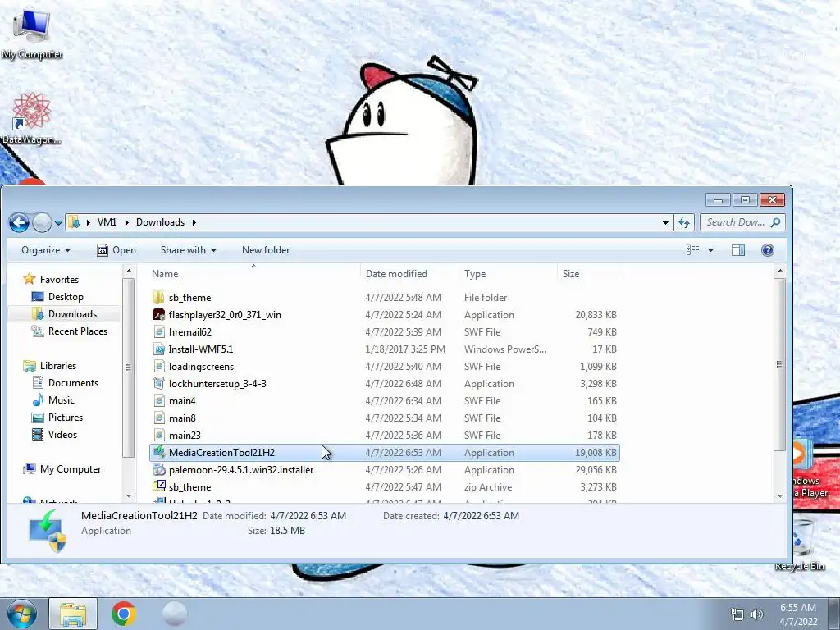Image resolution: width=840 pixels, height=630 pixels.
Task: Expand arrow after Downloads breadcrumb
Action: click(x=194, y=222)
